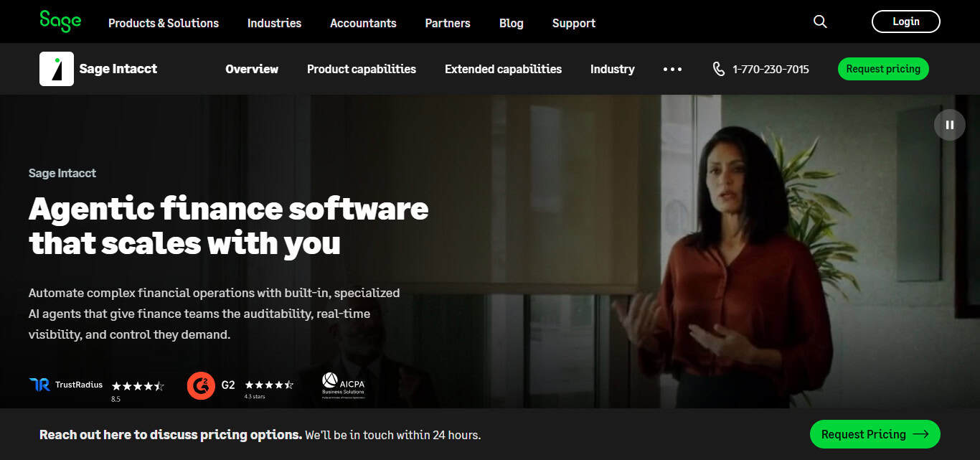Select the Overview tab

(x=252, y=69)
